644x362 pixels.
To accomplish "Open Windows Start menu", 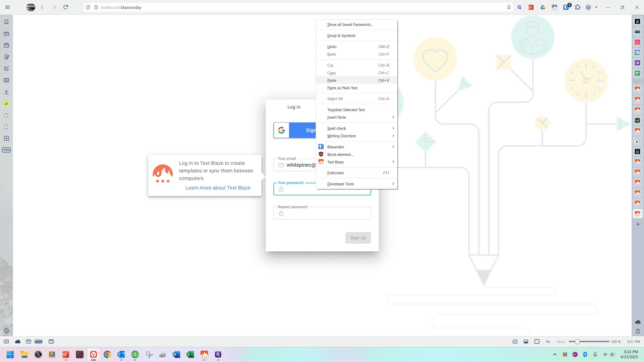I will 10,354.
